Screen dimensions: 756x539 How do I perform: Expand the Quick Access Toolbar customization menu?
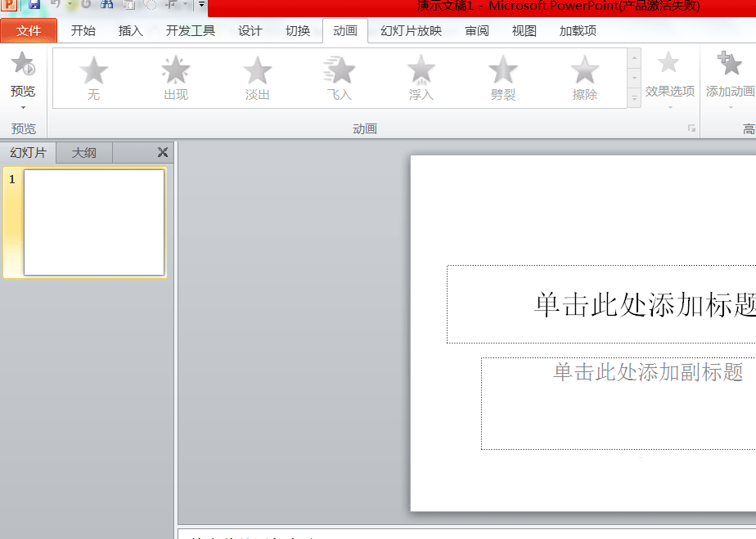tap(201, 6)
